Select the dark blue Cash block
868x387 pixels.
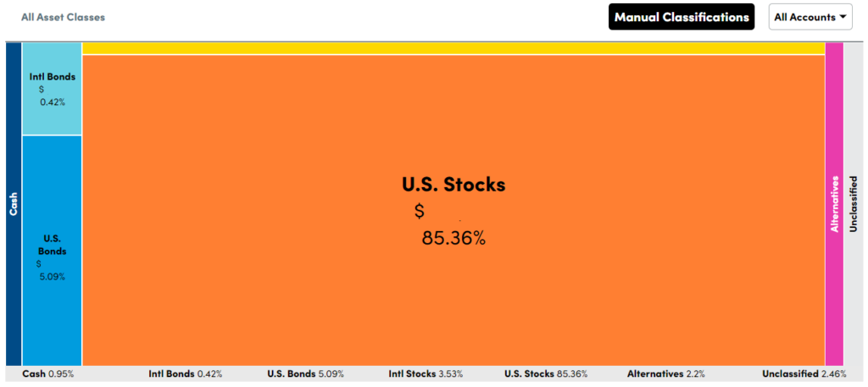coord(14,204)
